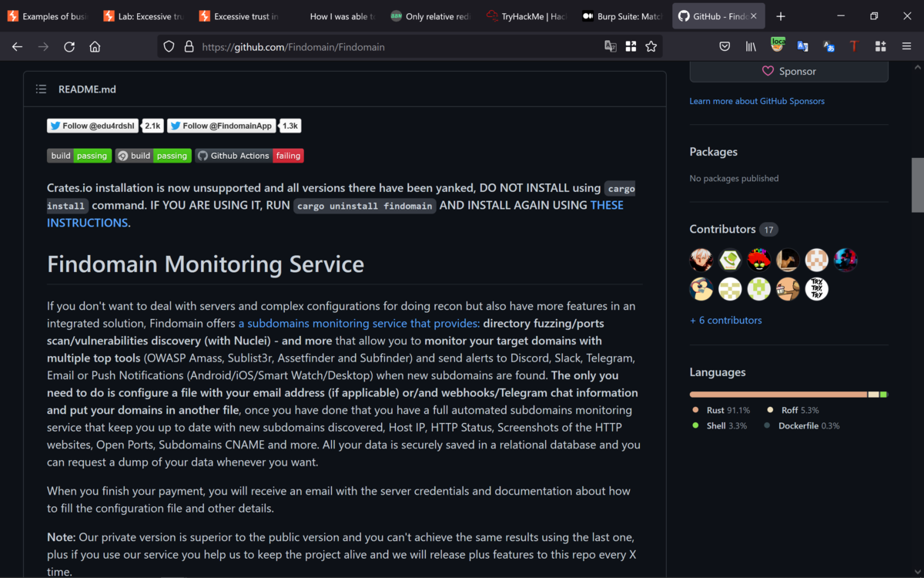Switch to 'Lab: Excessive tru' tab
Image resolution: width=924 pixels, height=578 pixels.
[x=142, y=16]
